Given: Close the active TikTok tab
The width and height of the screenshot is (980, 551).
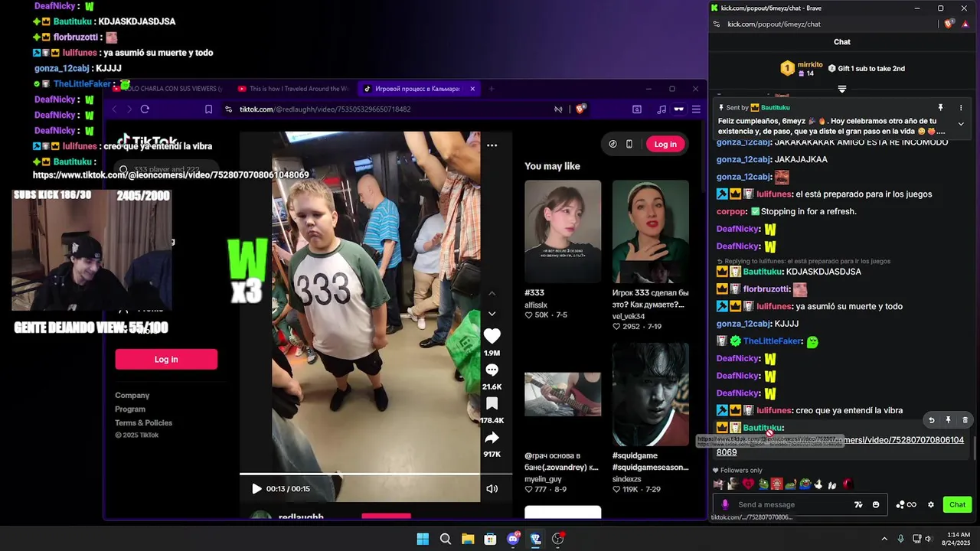Looking at the screenshot, I should (x=472, y=89).
